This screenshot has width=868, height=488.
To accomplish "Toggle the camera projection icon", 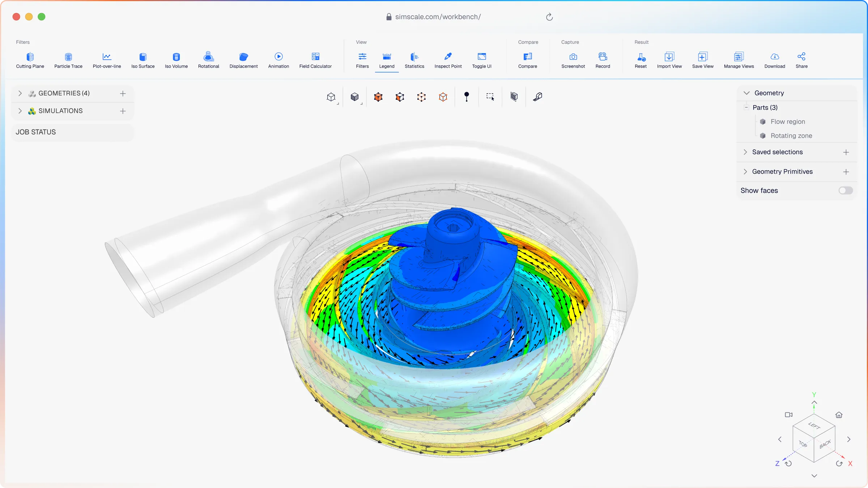I will coord(789,415).
